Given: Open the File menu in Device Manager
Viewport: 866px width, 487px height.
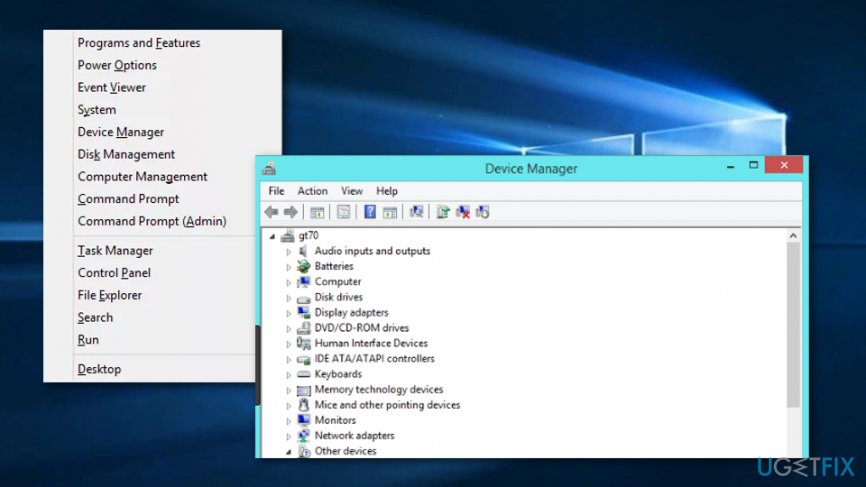Looking at the screenshot, I should coord(276,191).
